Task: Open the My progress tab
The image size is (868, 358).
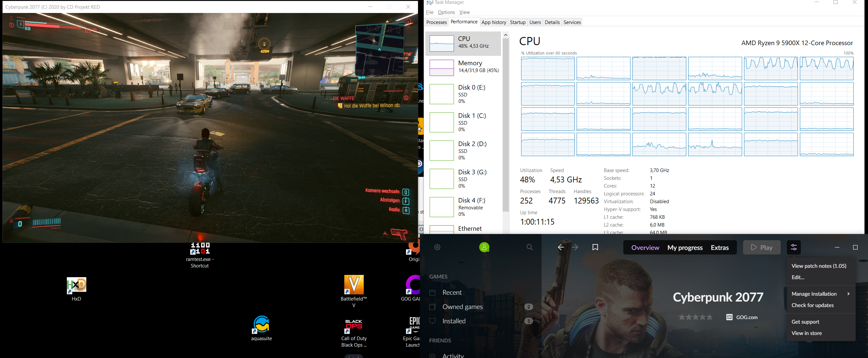Action: (685, 248)
